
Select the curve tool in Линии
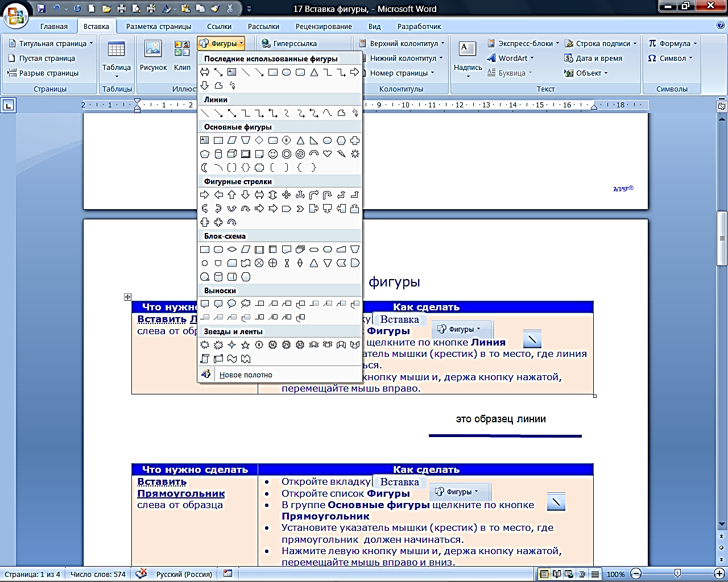point(328,113)
